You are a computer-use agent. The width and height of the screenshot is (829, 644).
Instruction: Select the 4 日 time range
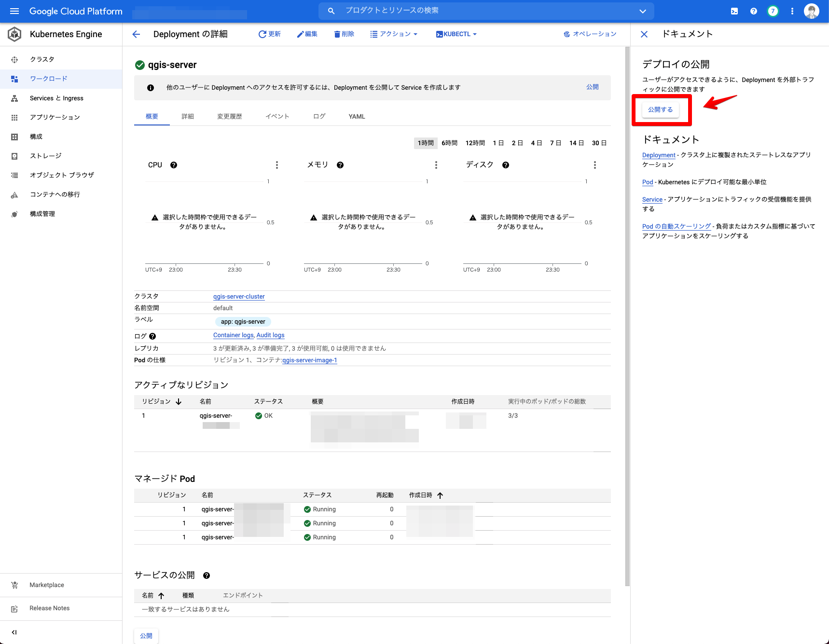(x=537, y=143)
